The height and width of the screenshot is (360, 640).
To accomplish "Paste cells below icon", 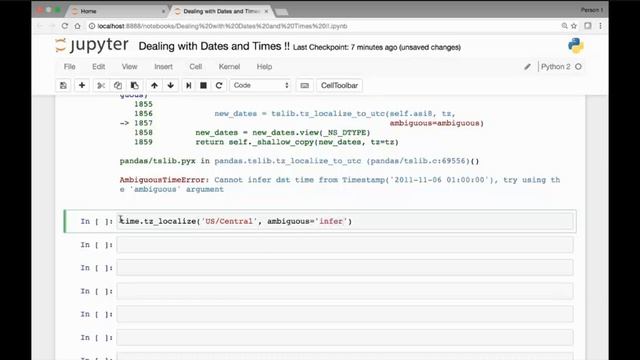I will [x=134, y=85].
